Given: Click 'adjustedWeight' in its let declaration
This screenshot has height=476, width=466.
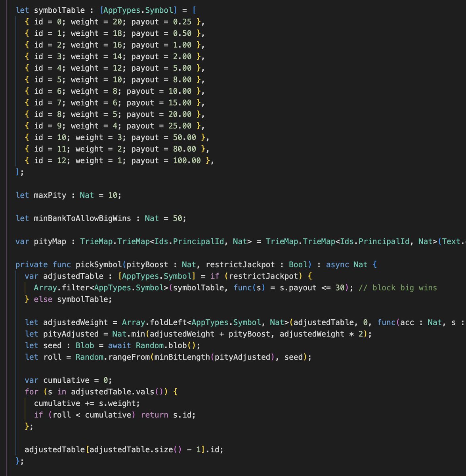Looking at the screenshot, I should (75, 322).
